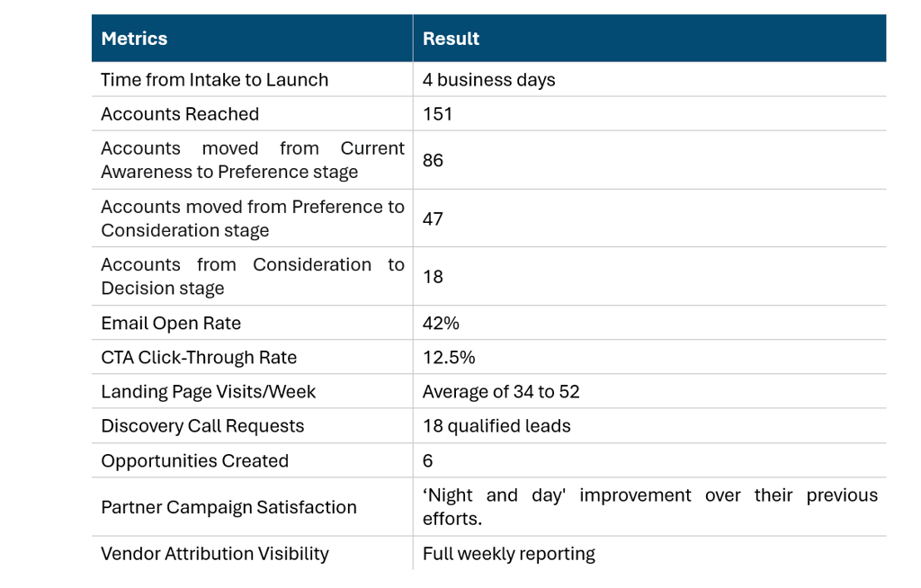Click the CTA Click-Through Rate label
The image size is (921, 588).
coord(199,357)
